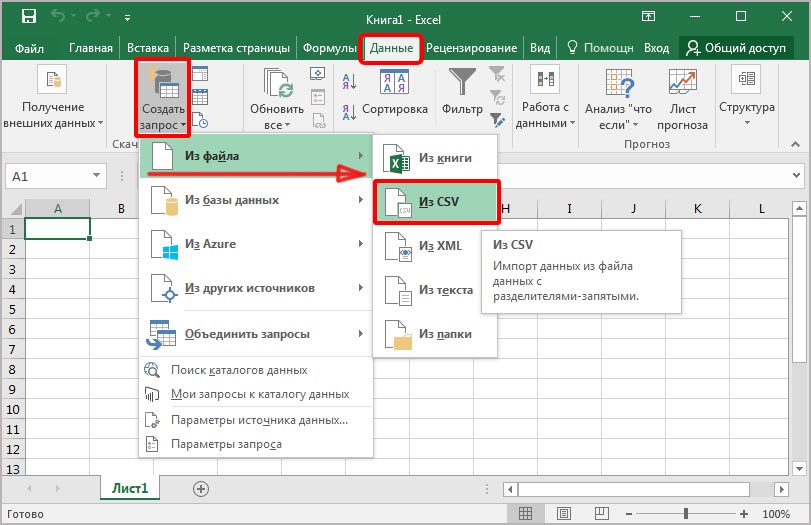Switch to the Главная tab
The image size is (811, 525).
pos(91,48)
